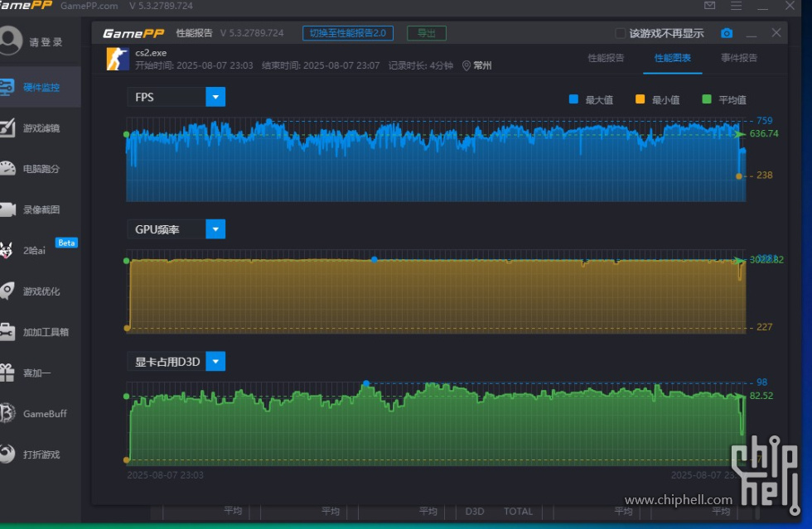The width and height of the screenshot is (812, 529).
Task: Click the FPS average value 636.74
Action: pyautogui.click(x=764, y=133)
